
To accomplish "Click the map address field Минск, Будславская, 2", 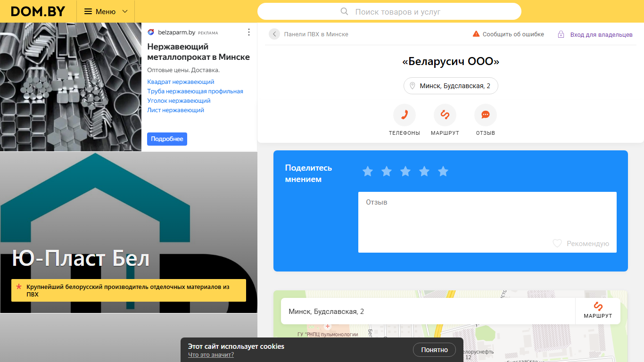I will point(428,311).
